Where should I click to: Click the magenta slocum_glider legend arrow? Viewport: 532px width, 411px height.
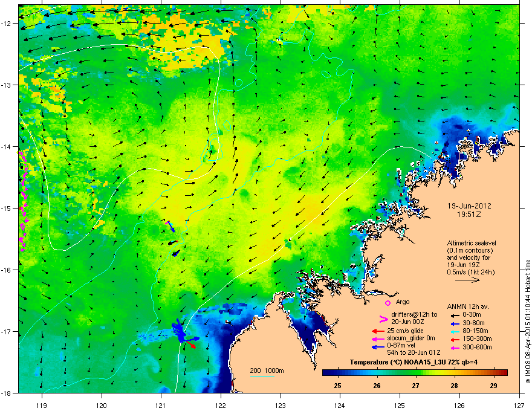point(378,338)
